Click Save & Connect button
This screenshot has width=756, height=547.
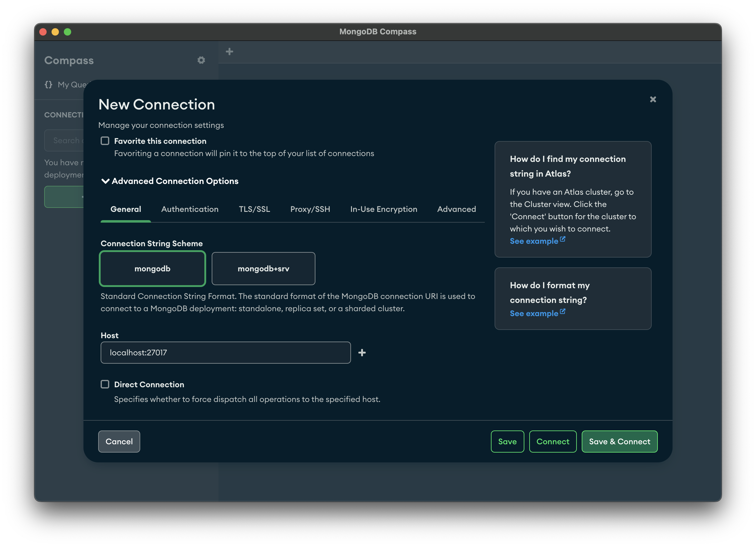click(x=619, y=442)
